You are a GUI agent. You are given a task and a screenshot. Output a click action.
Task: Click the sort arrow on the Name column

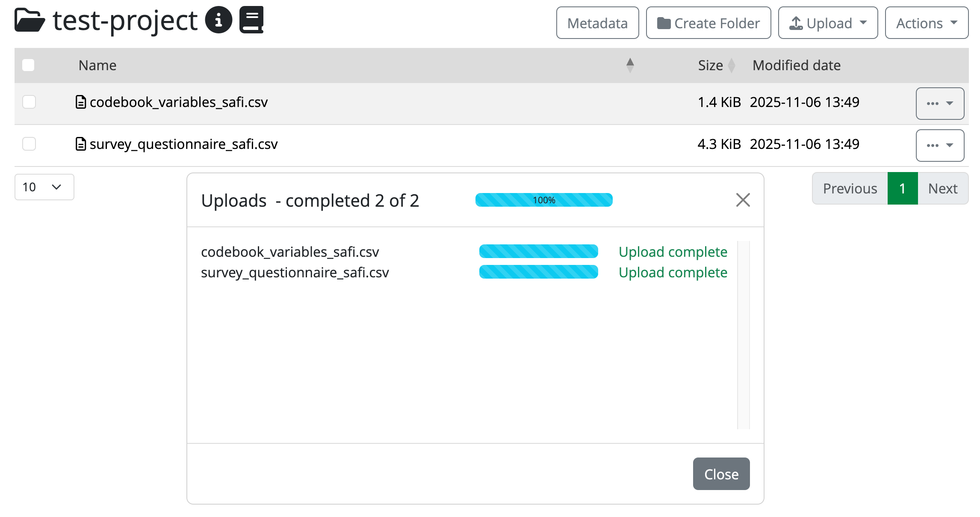pos(630,65)
